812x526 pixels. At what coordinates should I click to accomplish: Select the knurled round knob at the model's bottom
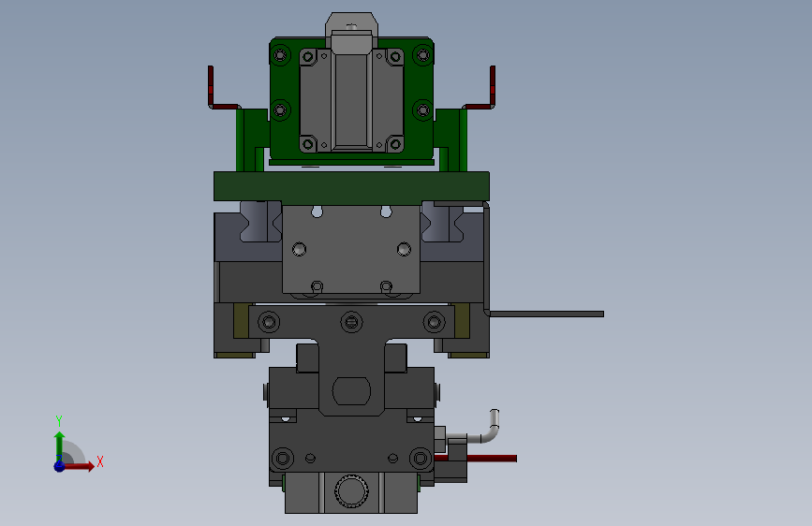(351, 491)
